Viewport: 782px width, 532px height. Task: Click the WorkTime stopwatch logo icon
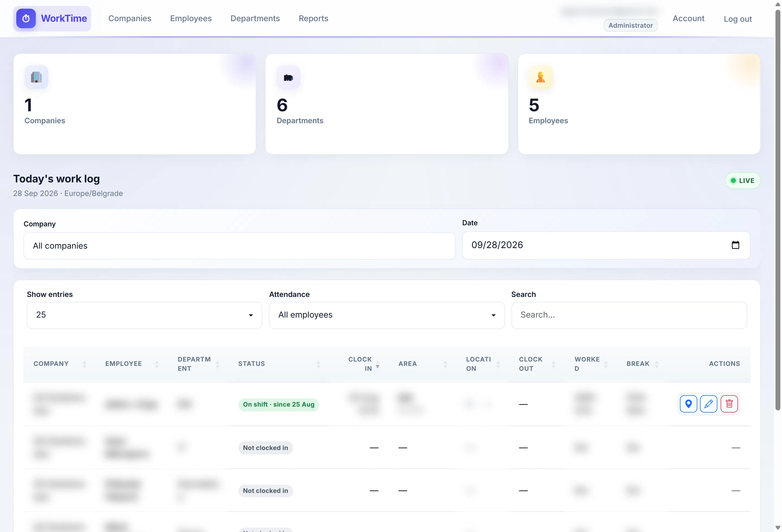tap(26, 18)
